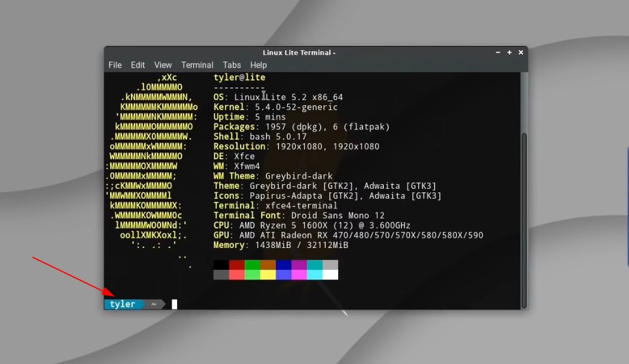The height and width of the screenshot is (364, 629).
Task: Click the light gray color block
Action: click(330, 265)
